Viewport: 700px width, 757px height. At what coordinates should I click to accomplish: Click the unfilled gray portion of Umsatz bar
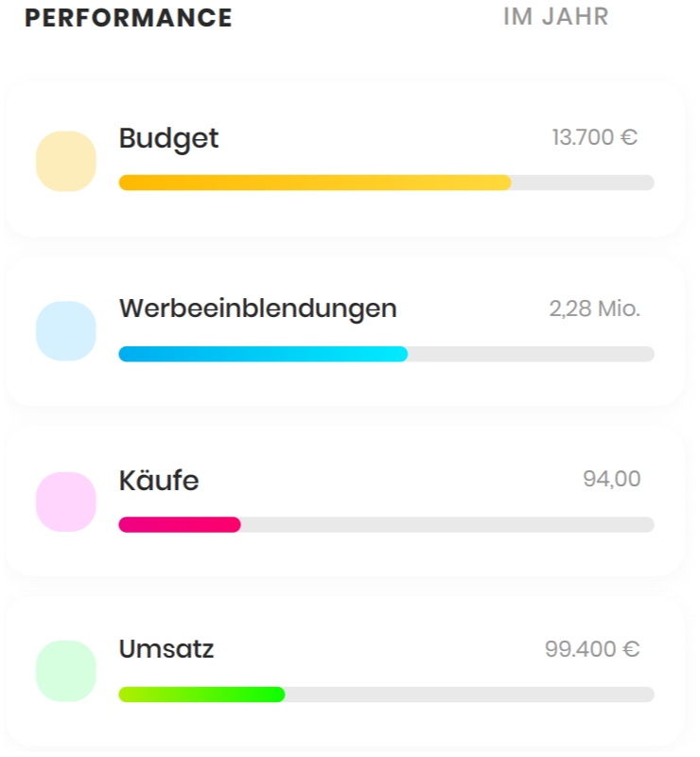pyautogui.click(x=470, y=695)
